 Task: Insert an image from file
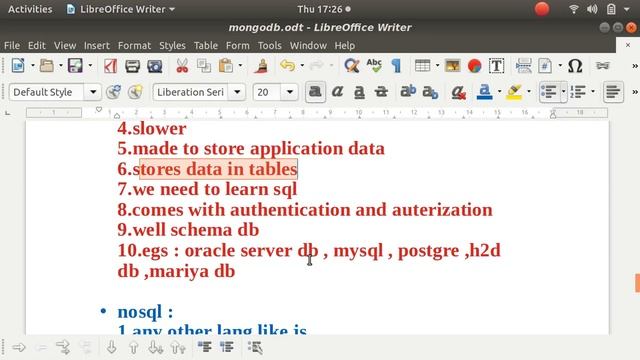click(453, 66)
